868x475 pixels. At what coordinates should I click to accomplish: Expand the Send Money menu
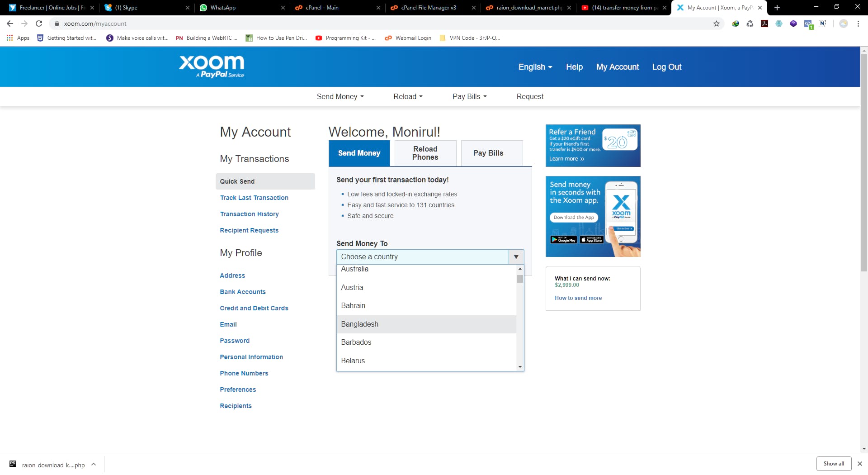click(340, 96)
